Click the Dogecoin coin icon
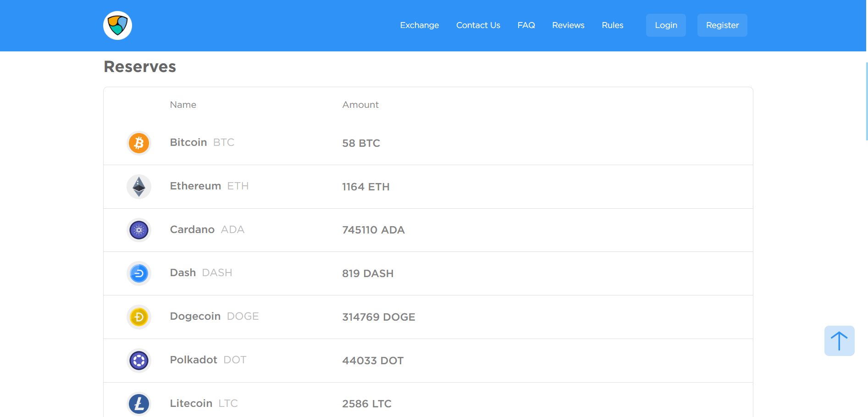 (139, 317)
